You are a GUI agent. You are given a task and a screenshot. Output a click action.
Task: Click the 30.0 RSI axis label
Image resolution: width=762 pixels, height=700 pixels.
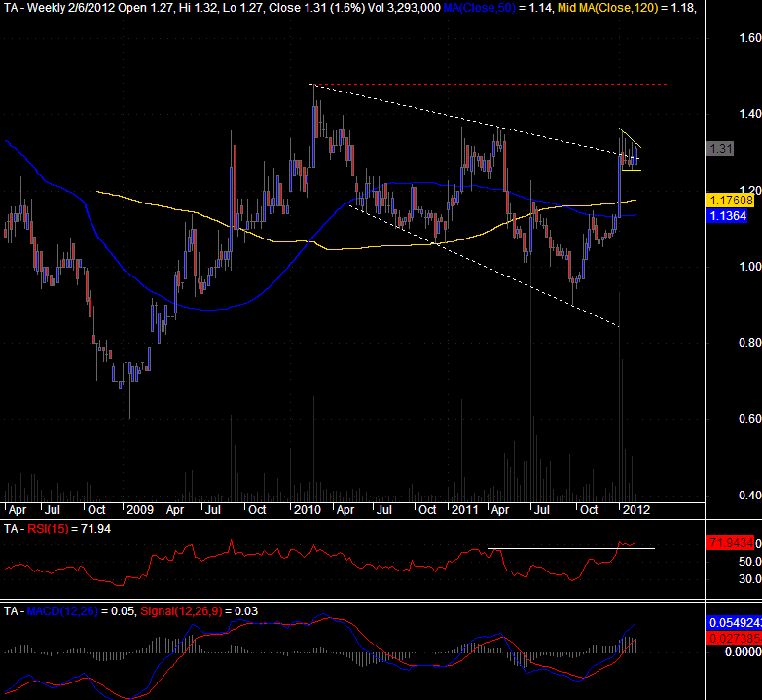click(750, 579)
